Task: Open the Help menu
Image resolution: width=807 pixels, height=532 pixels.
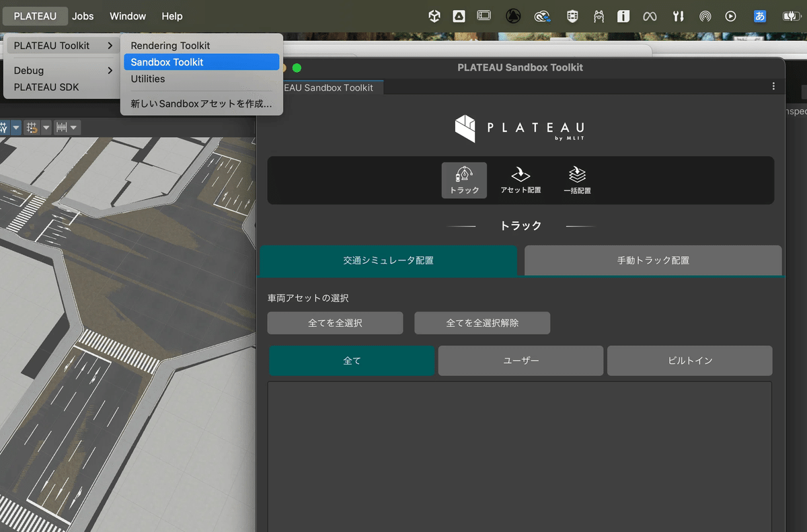Action: 172,16
